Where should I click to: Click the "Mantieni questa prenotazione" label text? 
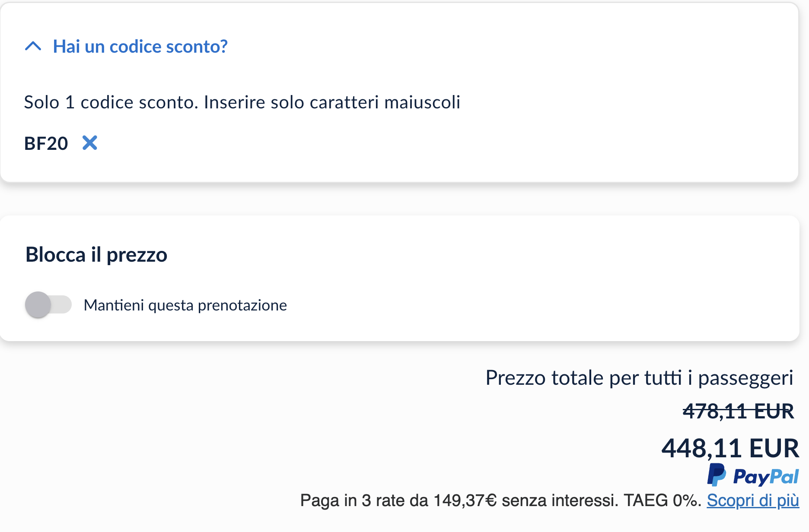185,305
